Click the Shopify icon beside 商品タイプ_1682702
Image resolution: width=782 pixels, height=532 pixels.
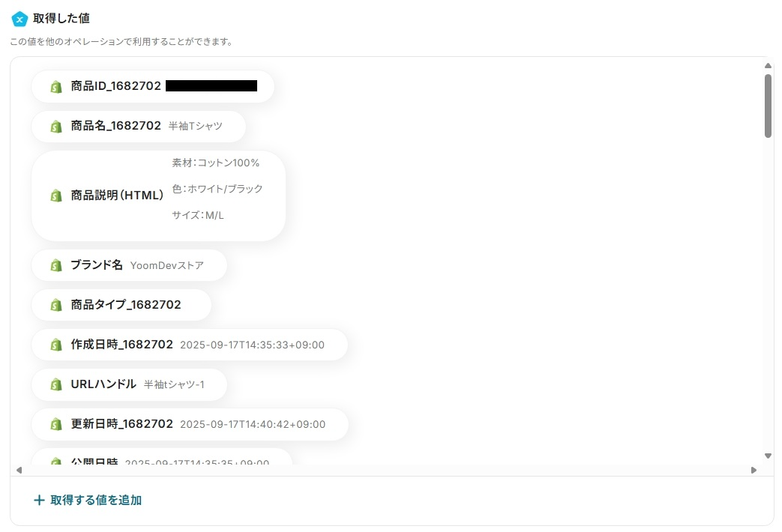coord(55,305)
